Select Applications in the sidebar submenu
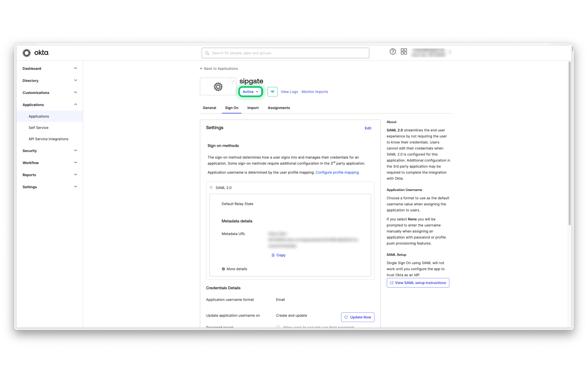588x382 pixels. click(x=50, y=116)
